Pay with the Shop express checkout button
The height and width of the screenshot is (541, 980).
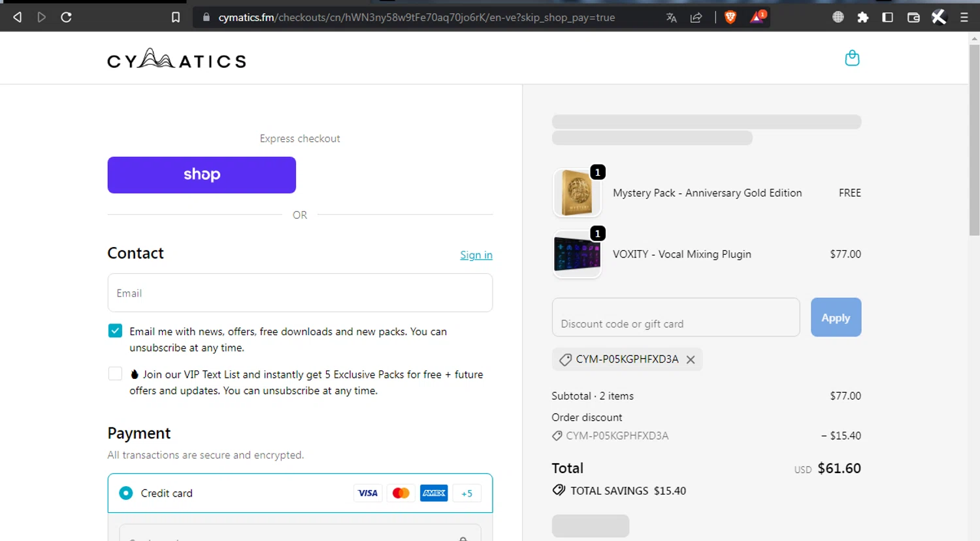tap(202, 175)
